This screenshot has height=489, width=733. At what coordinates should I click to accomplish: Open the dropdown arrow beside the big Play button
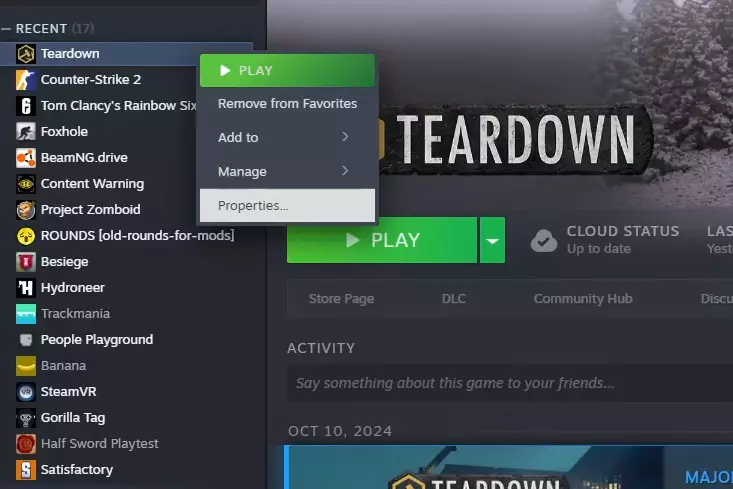point(492,240)
